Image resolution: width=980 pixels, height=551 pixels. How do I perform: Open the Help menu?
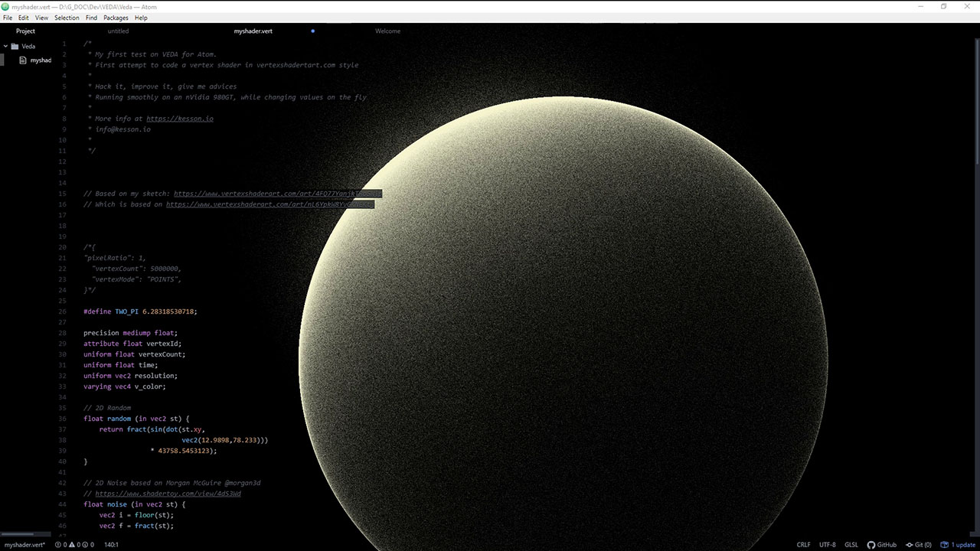(x=141, y=18)
